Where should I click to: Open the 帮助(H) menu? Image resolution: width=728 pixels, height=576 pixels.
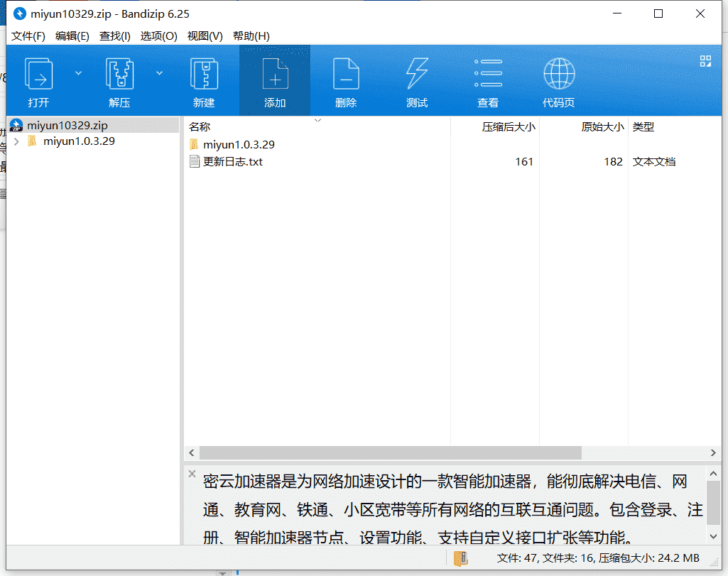(251, 36)
